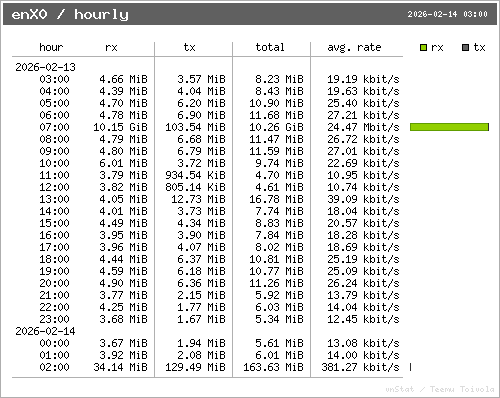Click the small bar for 02:00
Image resolution: width=500 pixels, height=398 pixels.
coord(410,367)
